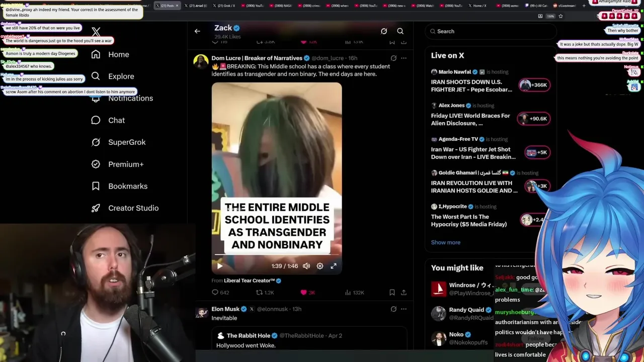The height and width of the screenshot is (362, 644).
Task: Open more options on Dom Lucre post
Action: [x=404, y=58]
